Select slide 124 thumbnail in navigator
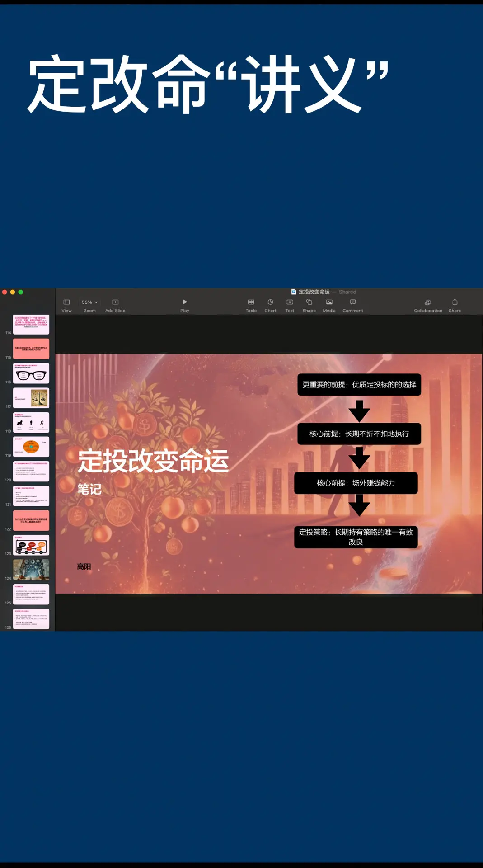Viewport: 483px width, 868px height. pyautogui.click(x=31, y=570)
